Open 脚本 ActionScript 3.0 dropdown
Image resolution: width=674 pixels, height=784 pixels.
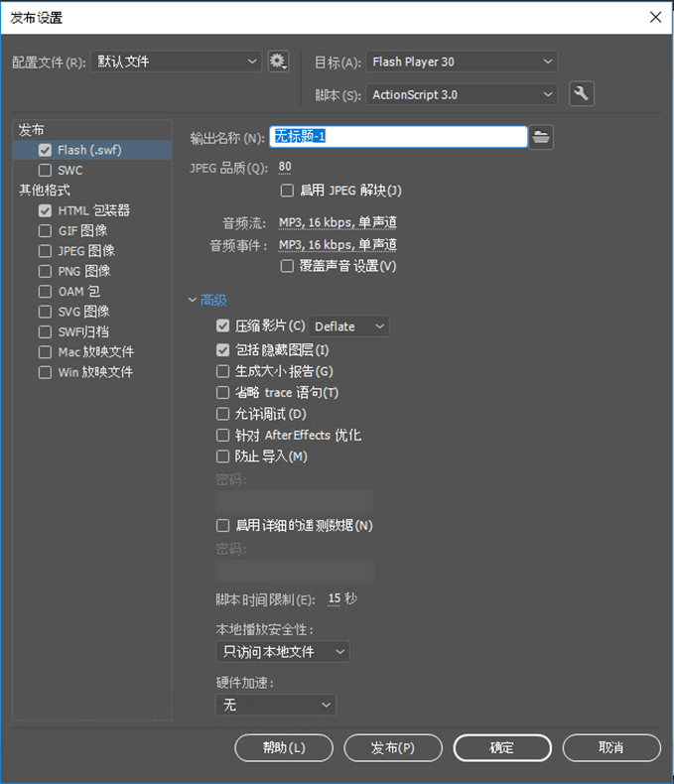pos(462,94)
